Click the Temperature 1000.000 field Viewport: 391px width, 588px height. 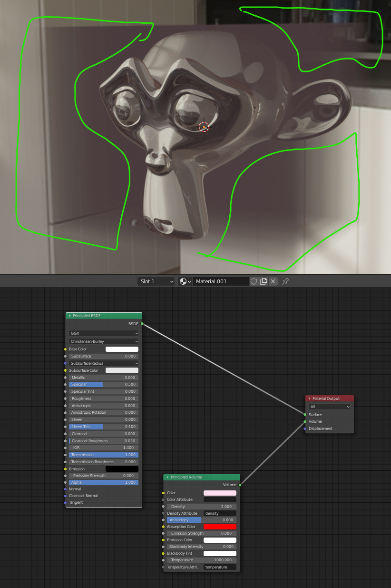click(202, 560)
